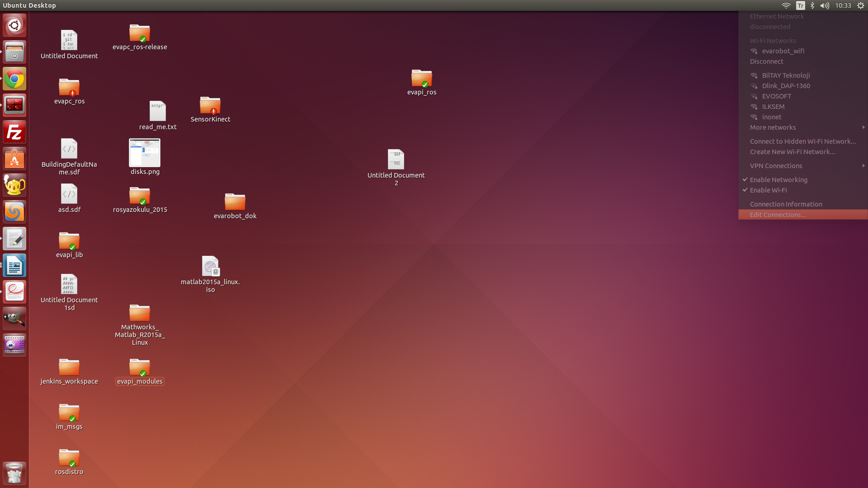This screenshot has width=868, height=488.
Task: Open GIMP image editor launcher icon
Action: coord(14,319)
